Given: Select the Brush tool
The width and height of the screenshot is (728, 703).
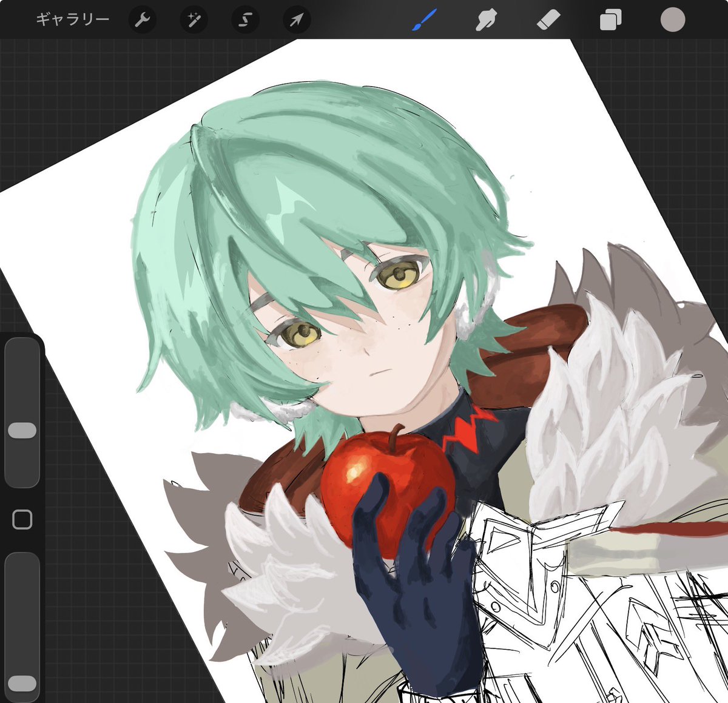Looking at the screenshot, I should click(425, 20).
